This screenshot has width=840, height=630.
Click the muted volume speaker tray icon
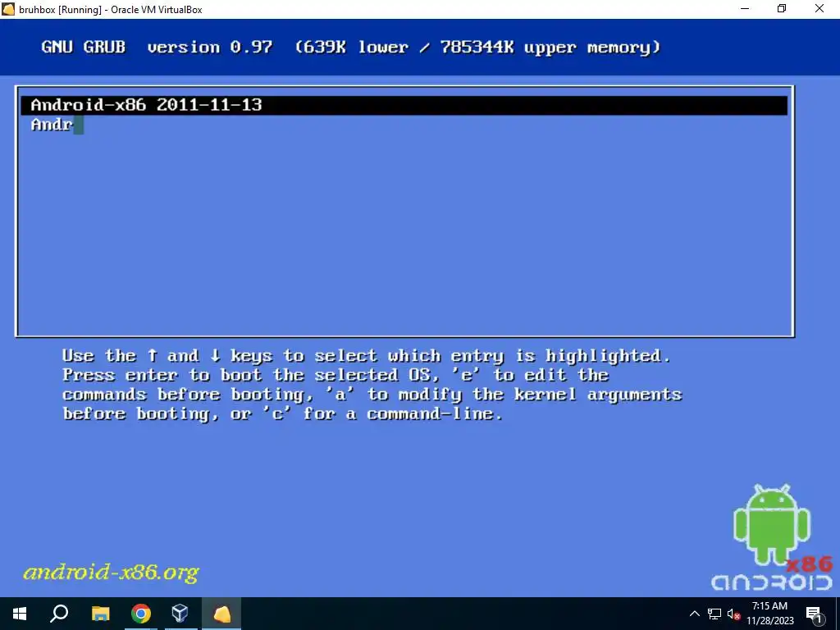tap(734, 614)
